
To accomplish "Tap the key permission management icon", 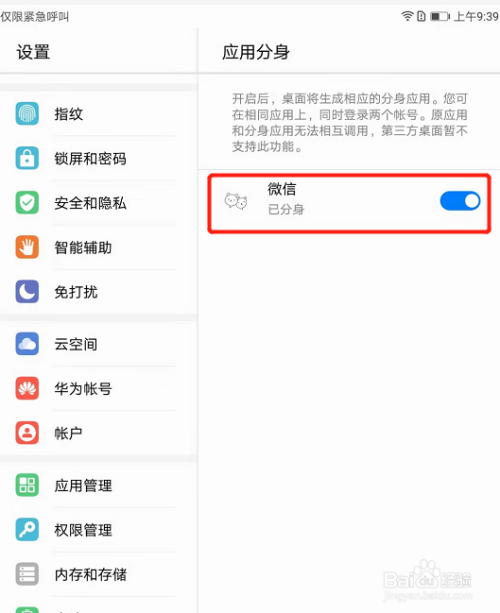I will tap(27, 529).
